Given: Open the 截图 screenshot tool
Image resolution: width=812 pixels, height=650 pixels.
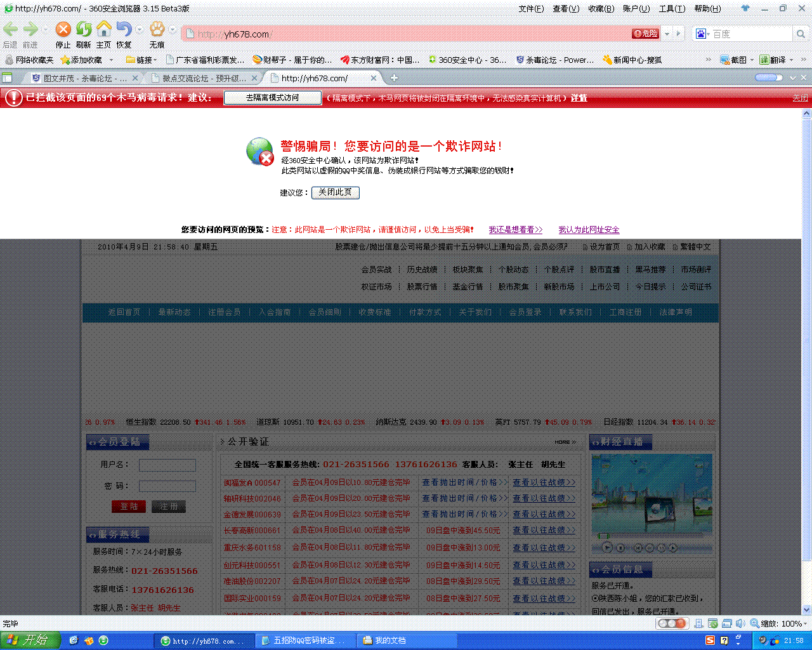Looking at the screenshot, I should 734,60.
